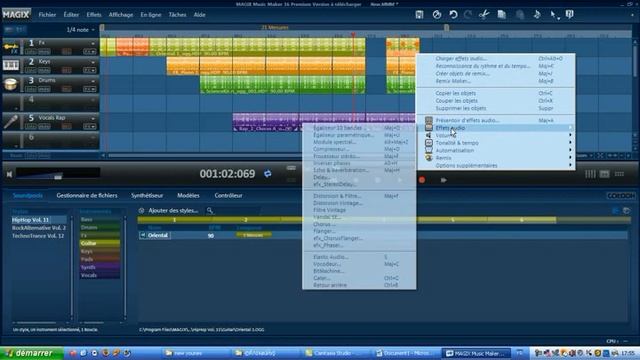Select the Synth instrument swatch
The image size is (640, 360).
[x=100, y=267]
